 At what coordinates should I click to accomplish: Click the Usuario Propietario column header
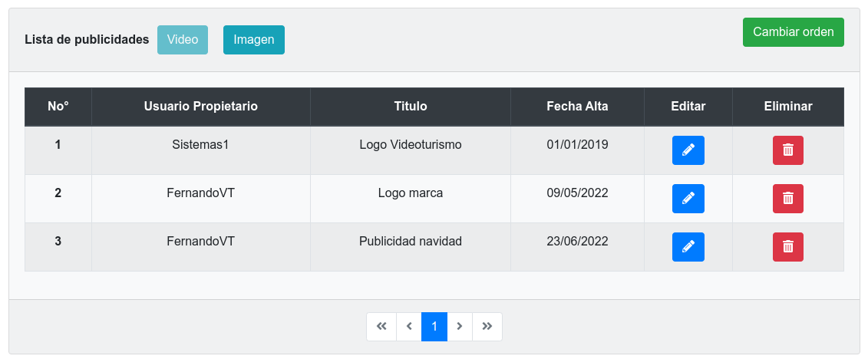click(x=200, y=107)
